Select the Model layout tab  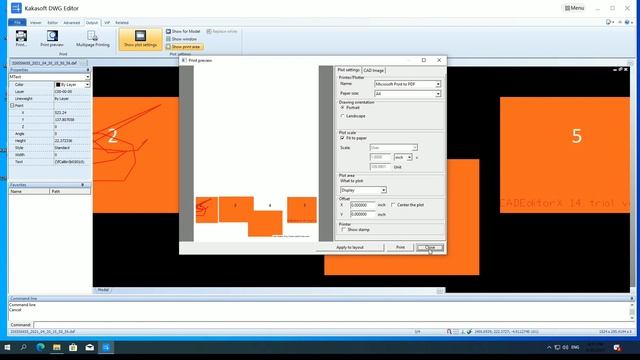(103, 290)
